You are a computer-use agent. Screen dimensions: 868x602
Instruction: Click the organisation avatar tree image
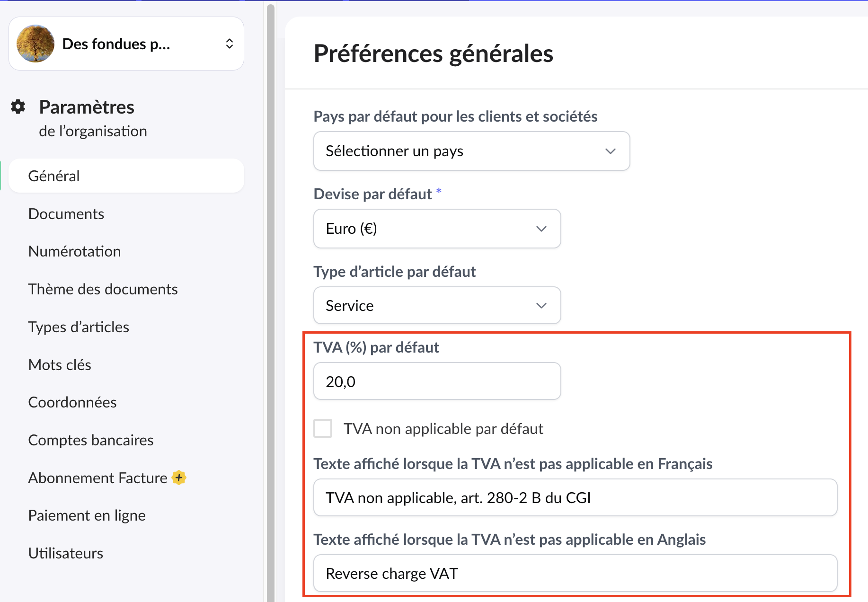point(35,44)
